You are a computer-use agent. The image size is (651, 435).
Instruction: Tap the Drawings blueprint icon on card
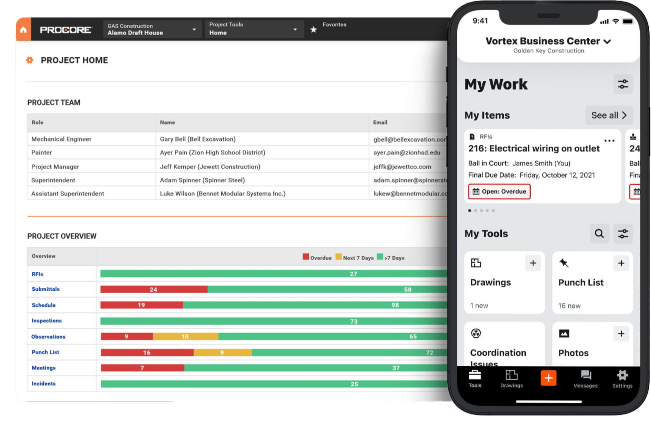click(x=476, y=263)
